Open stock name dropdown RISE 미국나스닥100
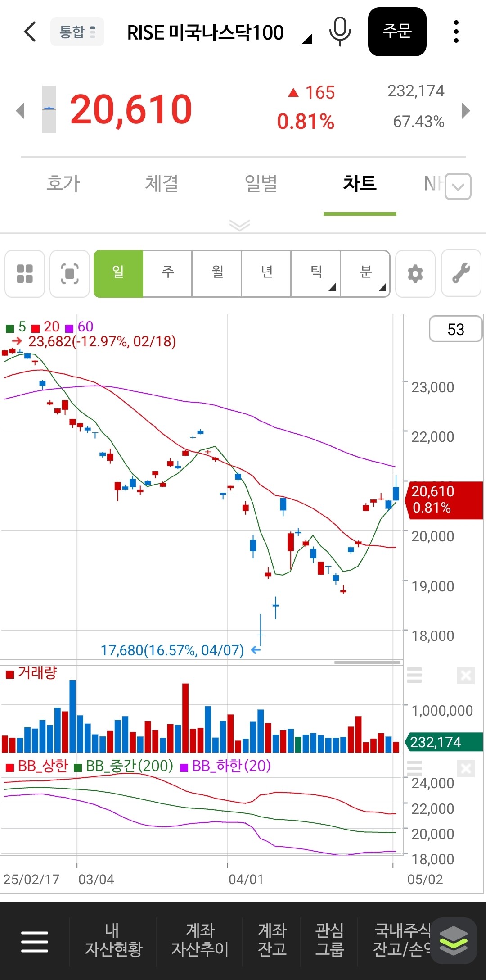 click(219, 33)
